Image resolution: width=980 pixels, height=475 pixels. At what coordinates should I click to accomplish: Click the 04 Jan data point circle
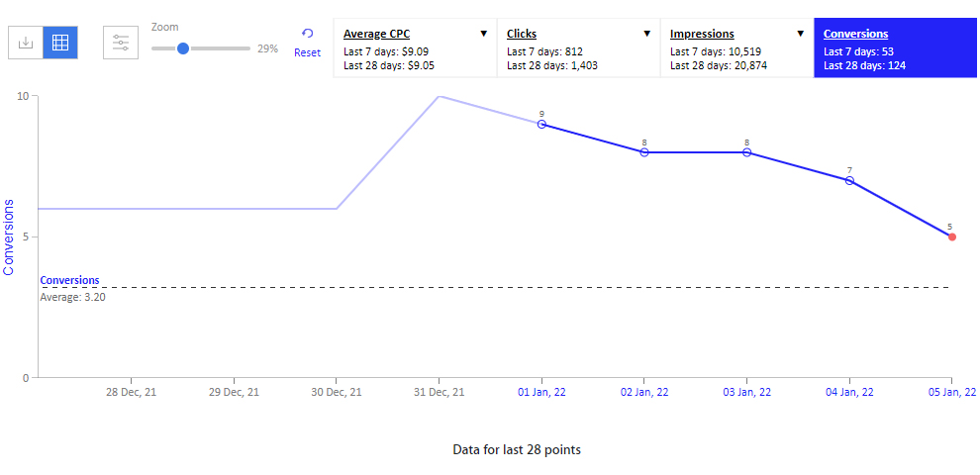tap(849, 180)
